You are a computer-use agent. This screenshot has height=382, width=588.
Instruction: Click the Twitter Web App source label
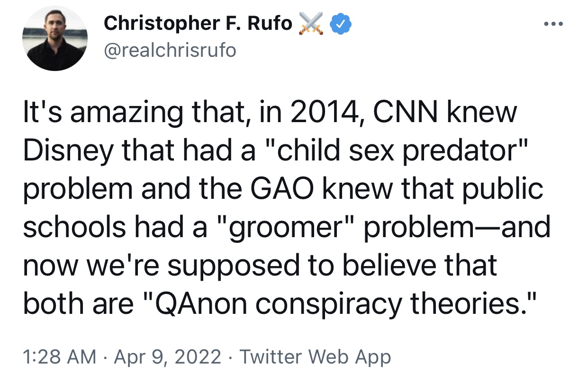(x=315, y=356)
